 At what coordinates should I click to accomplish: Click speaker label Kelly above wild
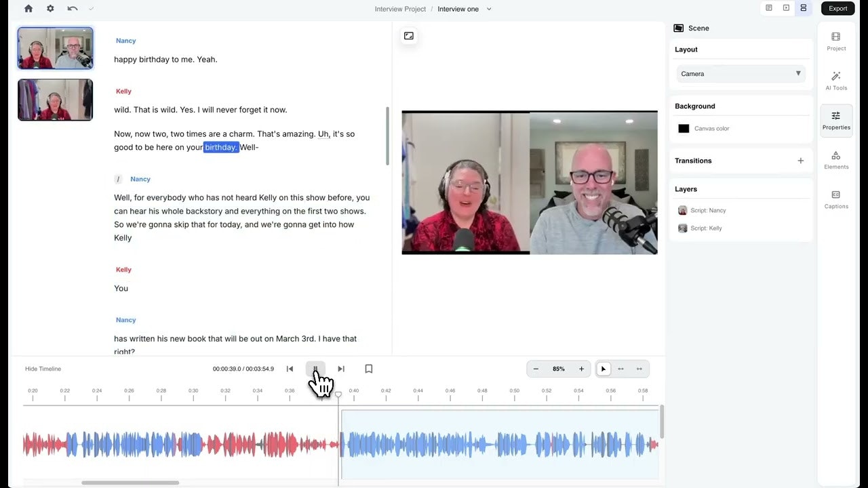[123, 91]
